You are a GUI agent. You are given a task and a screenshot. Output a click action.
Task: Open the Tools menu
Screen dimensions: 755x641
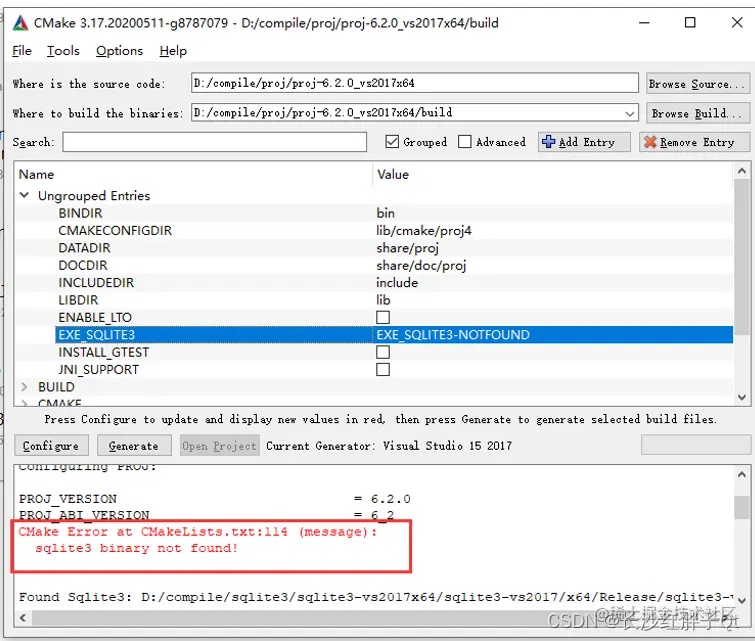[x=63, y=51]
